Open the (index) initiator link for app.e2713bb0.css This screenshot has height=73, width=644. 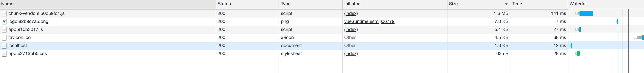(351, 54)
